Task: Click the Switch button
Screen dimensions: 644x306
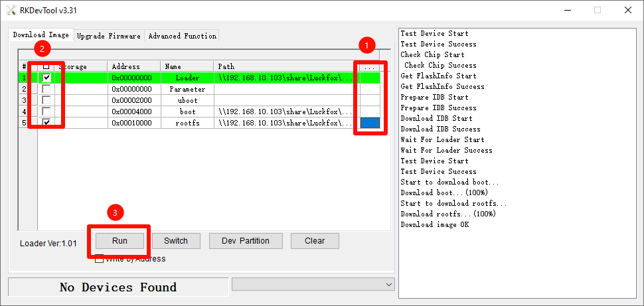Action: pos(176,241)
